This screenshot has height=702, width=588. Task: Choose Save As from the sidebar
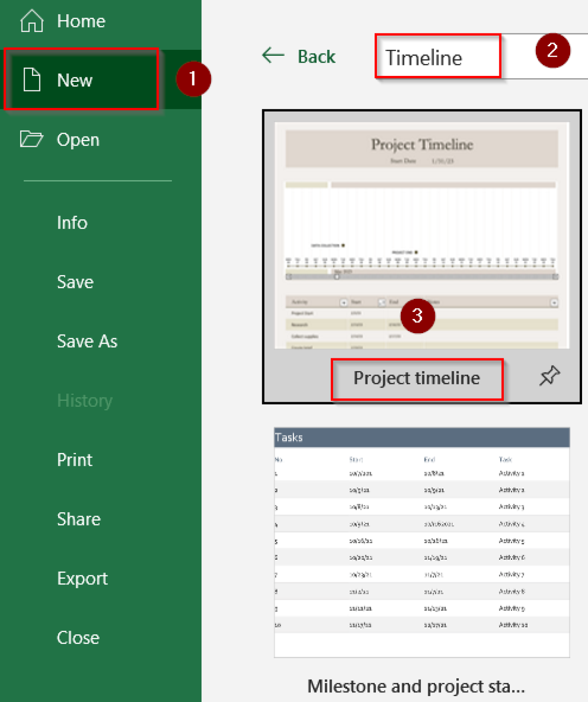coord(87,341)
